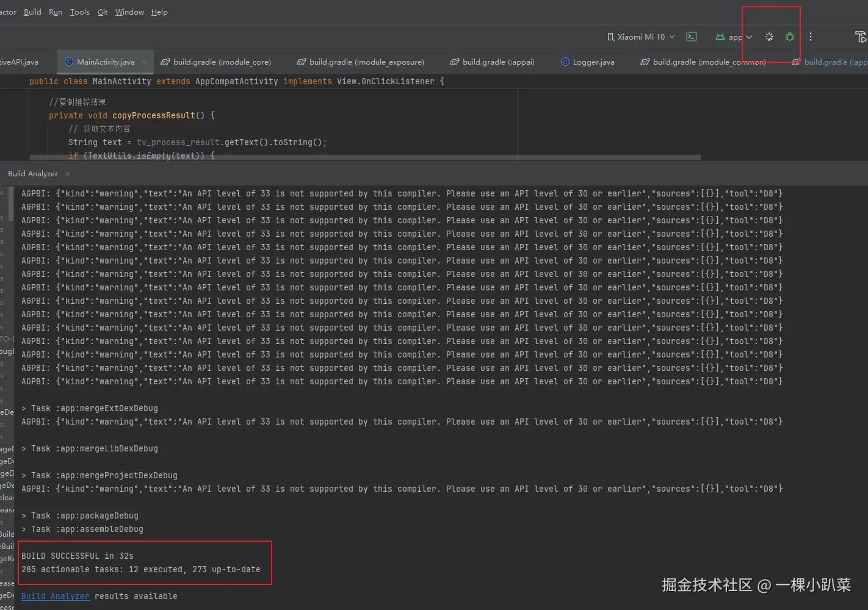The image size is (868, 610).
Task: Open the three-dot more actions menu
Action: 811,37
